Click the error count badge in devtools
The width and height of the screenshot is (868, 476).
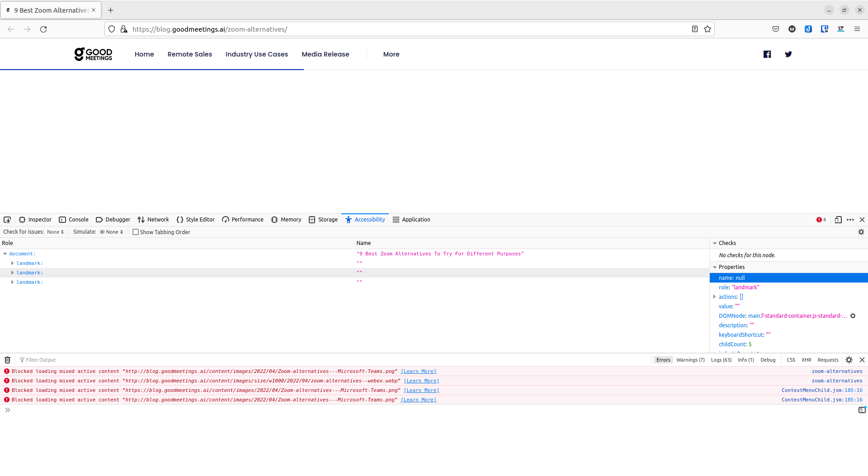pos(821,220)
